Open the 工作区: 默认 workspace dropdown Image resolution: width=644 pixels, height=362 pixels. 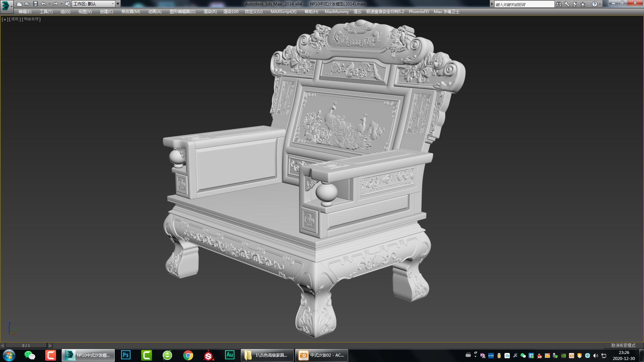pyautogui.click(x=95, y=4)
